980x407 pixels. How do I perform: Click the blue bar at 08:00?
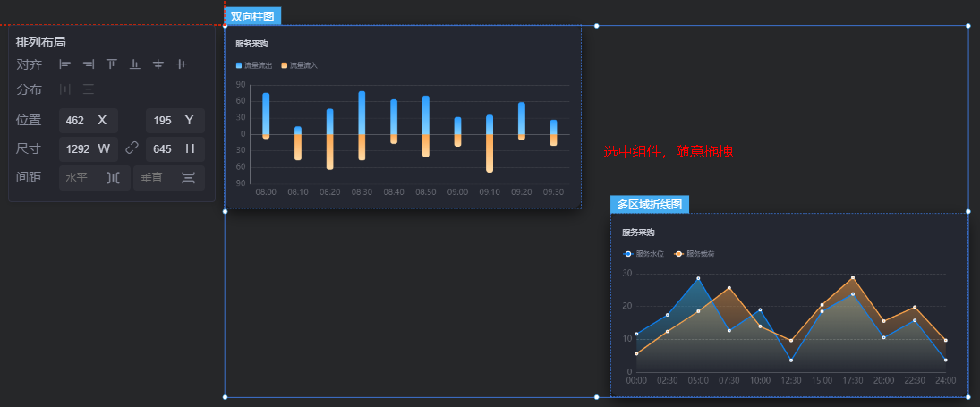[266, 114]
